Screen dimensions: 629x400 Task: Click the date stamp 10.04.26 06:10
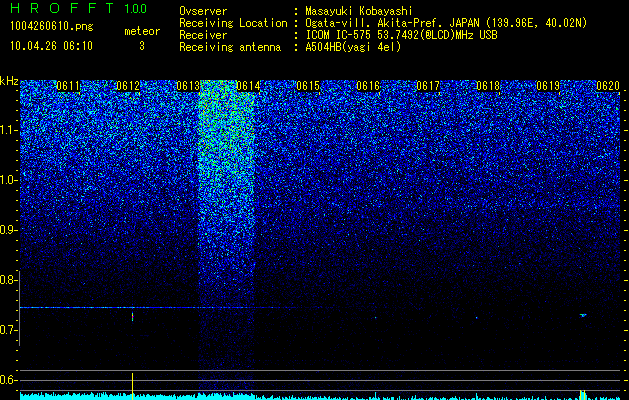click(52, 46)
